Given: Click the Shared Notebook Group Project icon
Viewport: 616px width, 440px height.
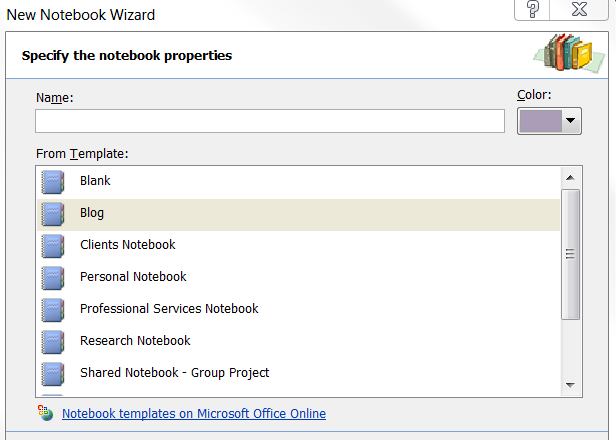Looking at the screenshot, I should (x=53, y=374).
